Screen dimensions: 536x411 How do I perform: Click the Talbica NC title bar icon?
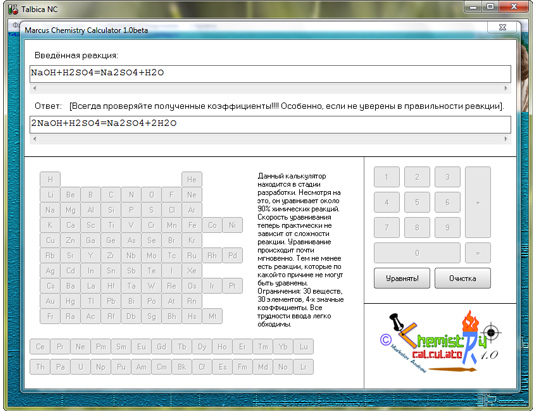pos(13,9)
